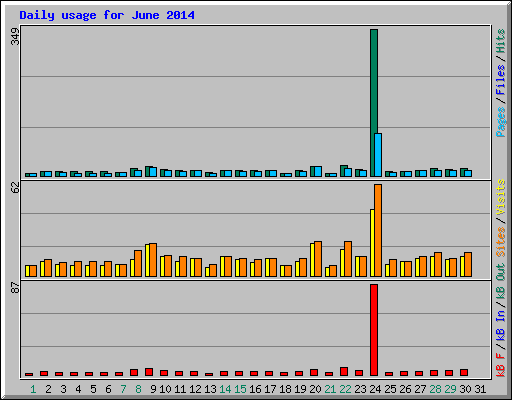Click the blue pages bar for day 9
The width and height of the screenshot is (512, 400).
click(153, 172)
